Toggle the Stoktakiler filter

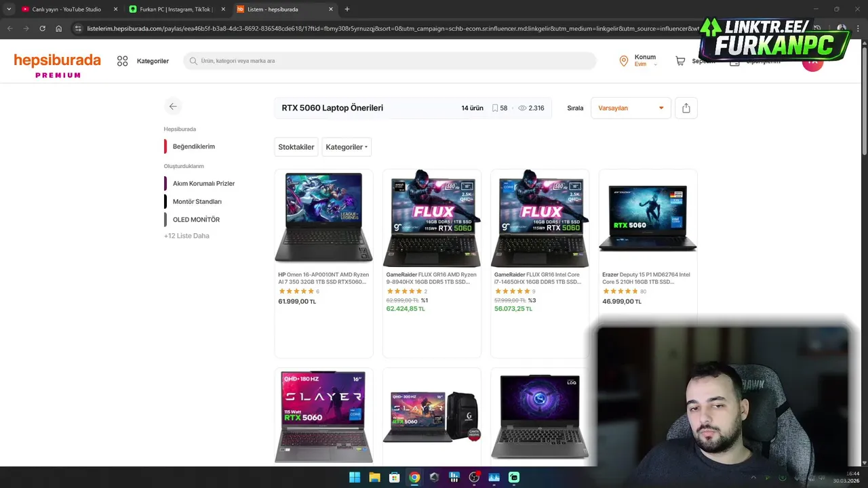coord(296,147)
